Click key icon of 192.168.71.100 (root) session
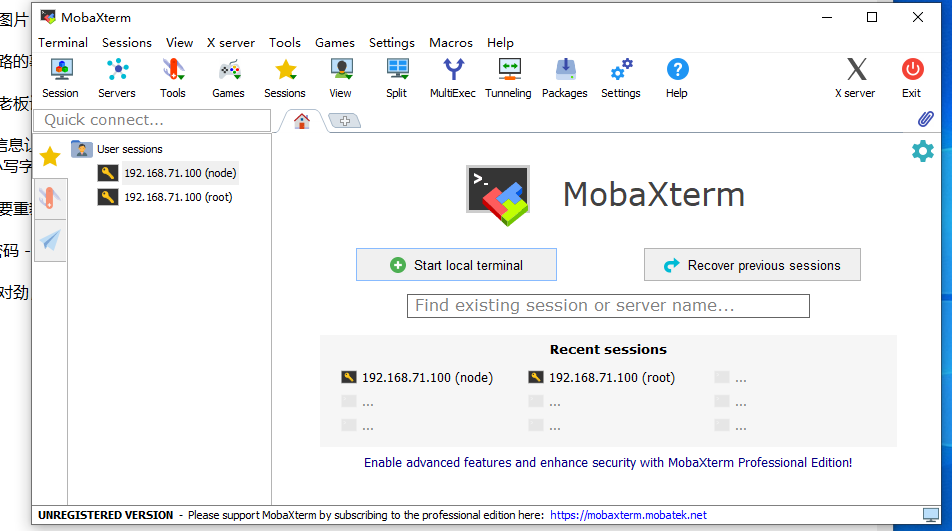The height and width of the screenshot is (531, 952). tap(107, 197)
